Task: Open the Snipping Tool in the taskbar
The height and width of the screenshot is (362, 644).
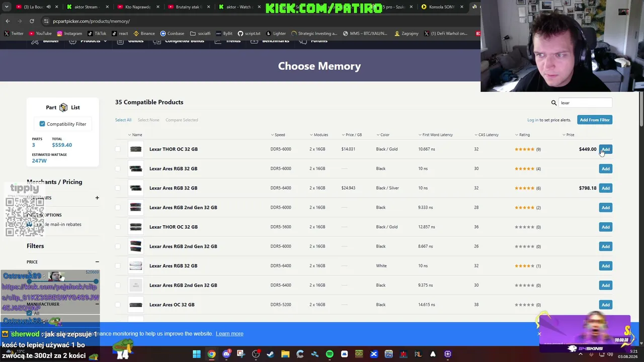Action: [241, 354]
